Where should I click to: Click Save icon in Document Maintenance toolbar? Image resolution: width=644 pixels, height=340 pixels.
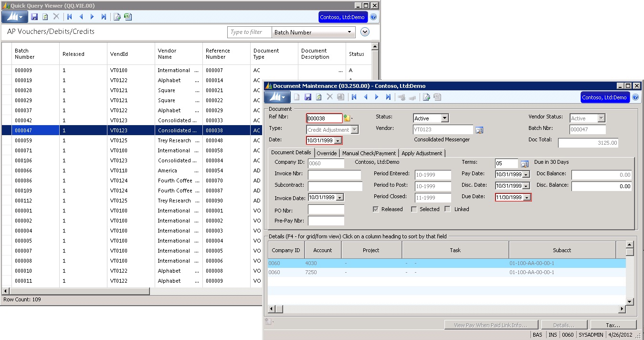click(307, 97)
